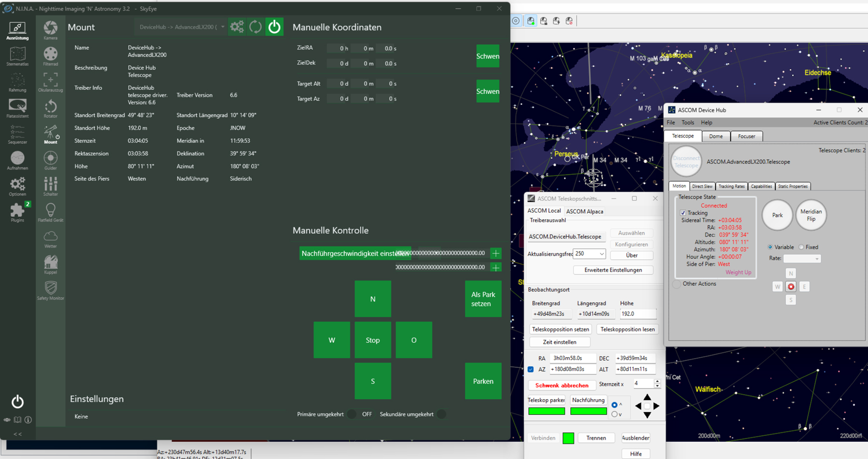Click the green Parken button
The image size is (868, 459).
tap(483, 381)
